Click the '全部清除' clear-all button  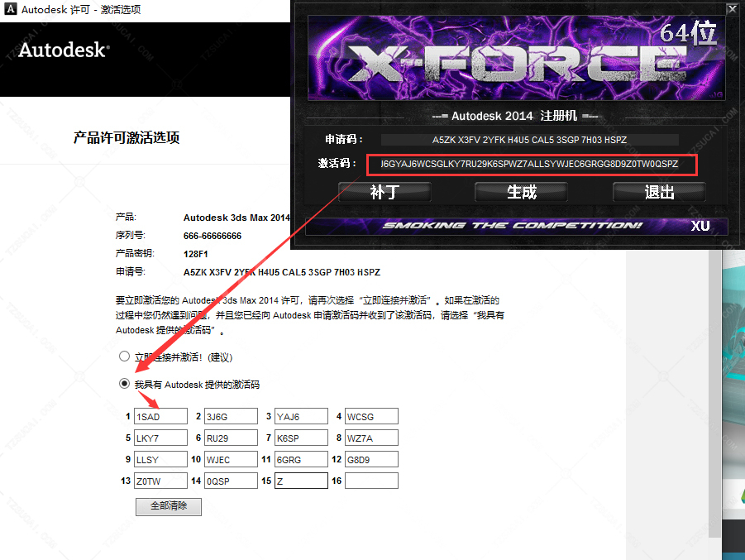[x=169, y=506]
